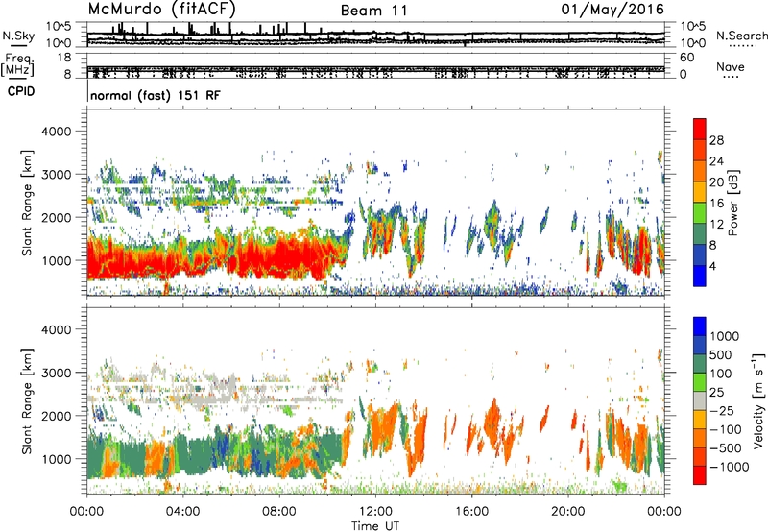
Task: Select the N.Sky legend label
Action: pos(18,36)
